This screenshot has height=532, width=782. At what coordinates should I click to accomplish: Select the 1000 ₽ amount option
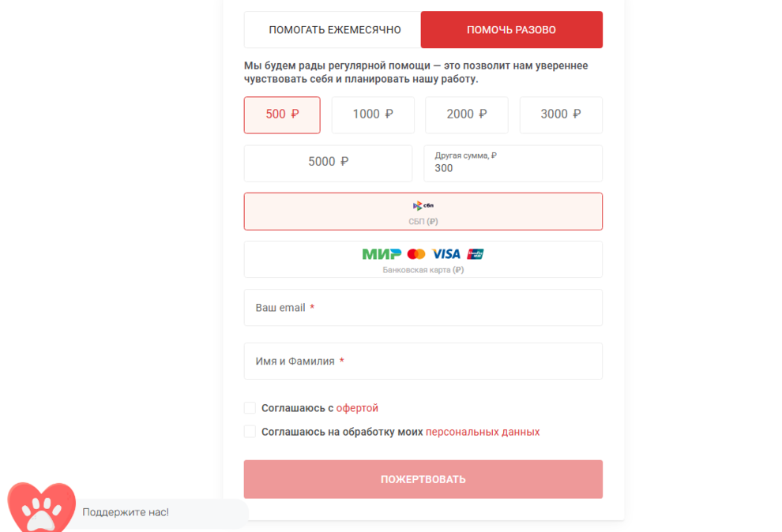[373, 114]
